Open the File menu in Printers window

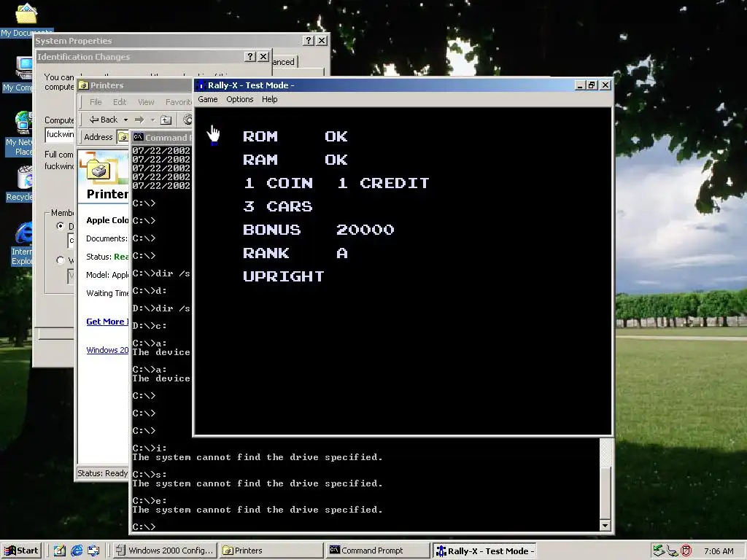[96, 102]
